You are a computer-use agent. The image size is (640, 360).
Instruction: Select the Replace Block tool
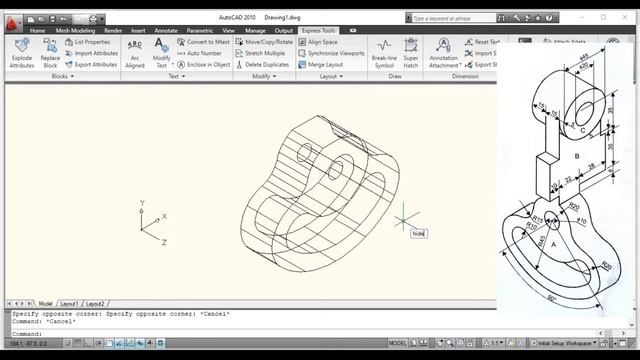50,53
